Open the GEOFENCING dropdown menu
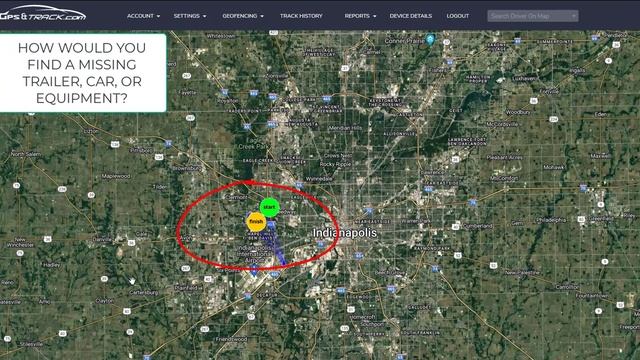This screenshot has width=640, height=360. [243, 16]
